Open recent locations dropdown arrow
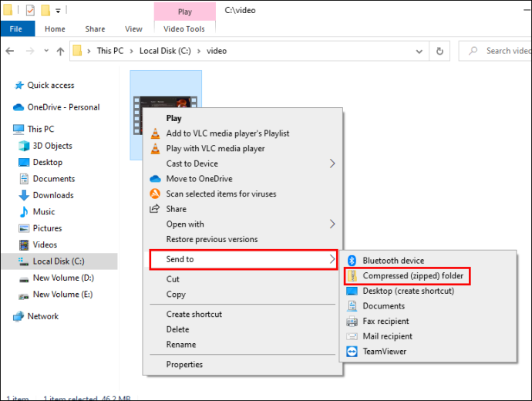 [x=46, y=51]
